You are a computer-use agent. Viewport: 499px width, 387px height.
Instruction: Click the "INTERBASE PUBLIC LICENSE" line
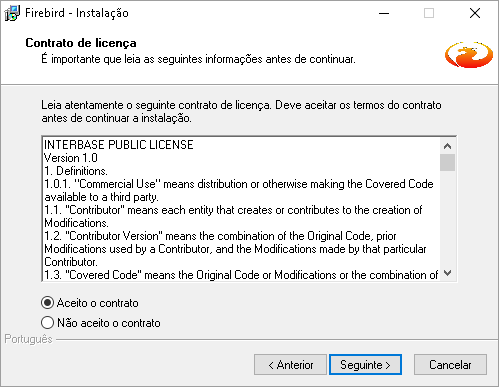(x=119, y=145)
